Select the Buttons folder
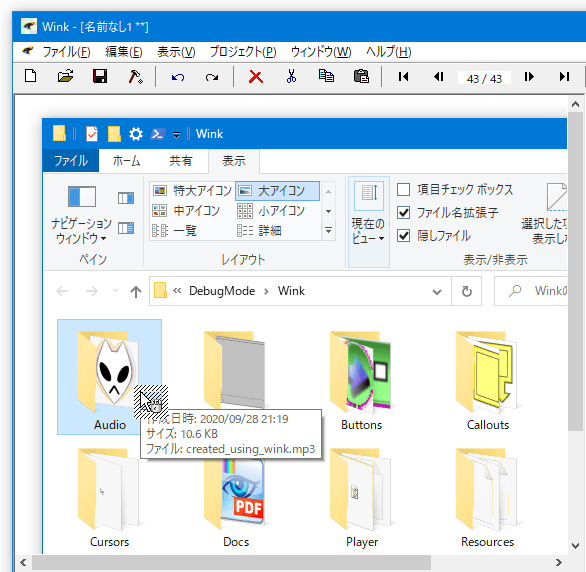This screenshot has width=586, height=572. tap(361, 380)
